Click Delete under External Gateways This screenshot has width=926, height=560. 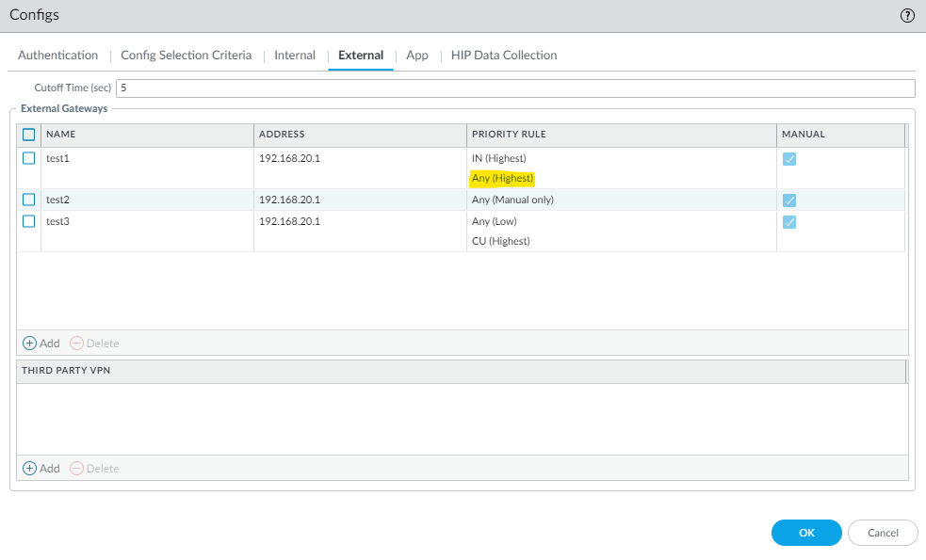[x=95, y=344]
